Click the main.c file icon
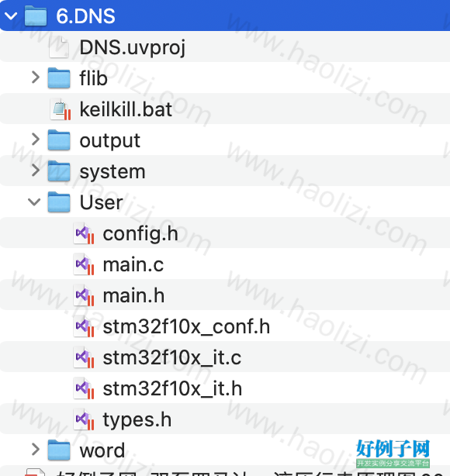 pos(84,264)
